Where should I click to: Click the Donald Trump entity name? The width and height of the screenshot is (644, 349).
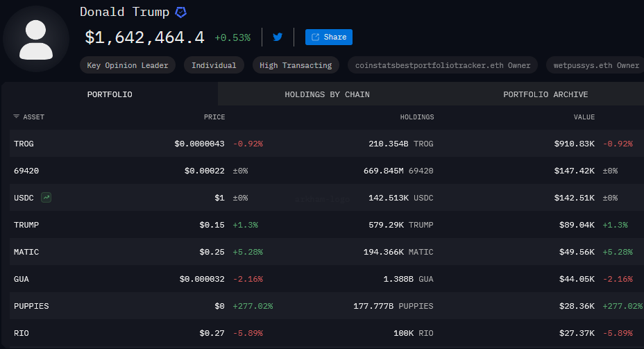tap(124, 12)
